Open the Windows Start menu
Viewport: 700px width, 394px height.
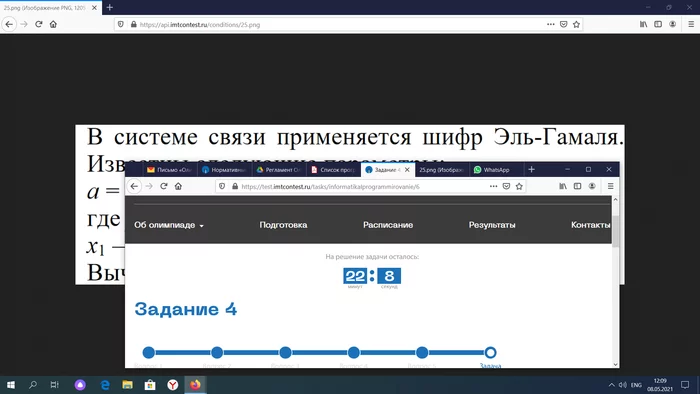point(11,385)
